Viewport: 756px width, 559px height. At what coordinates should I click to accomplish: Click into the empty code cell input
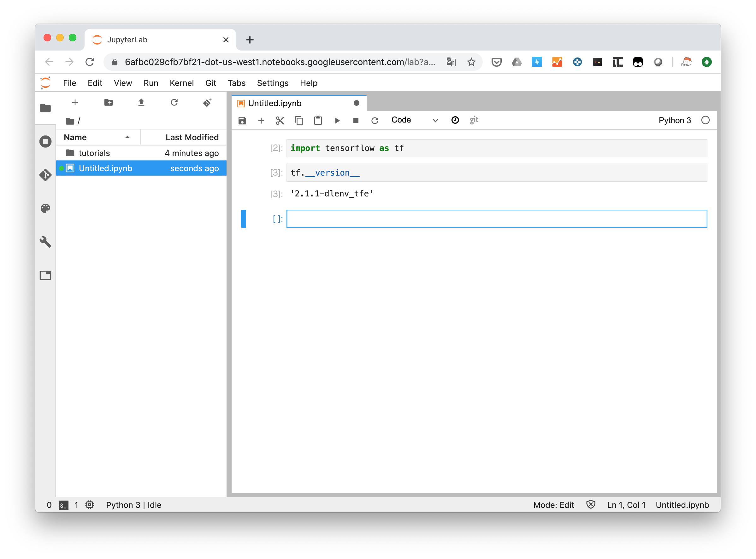(496, 219)
